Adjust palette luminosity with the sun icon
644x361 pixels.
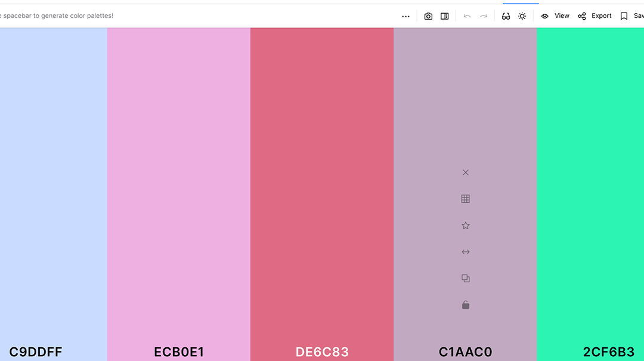(x=522, y=16)
